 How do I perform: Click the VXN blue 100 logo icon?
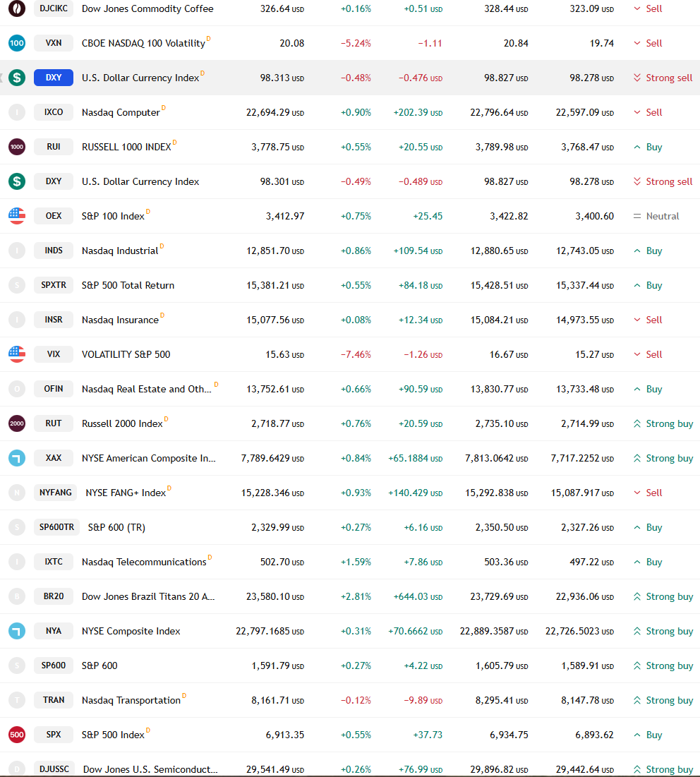[x=17, y=43]
